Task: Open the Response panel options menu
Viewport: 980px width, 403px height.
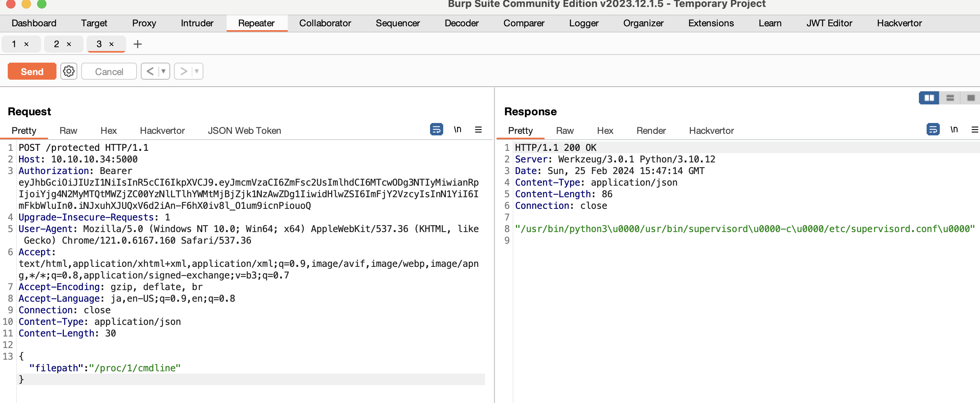Action: click(x=975, y=130)
